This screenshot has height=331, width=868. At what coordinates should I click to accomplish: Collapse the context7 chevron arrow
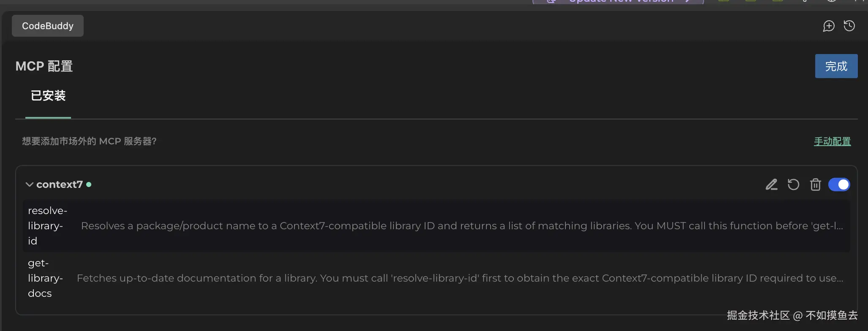point(29,184)
